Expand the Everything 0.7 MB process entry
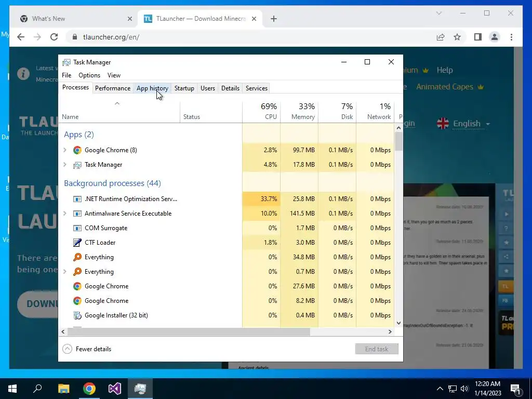This screenshot has height=399, width=532. pyautogui.click(x=65, y=271)
